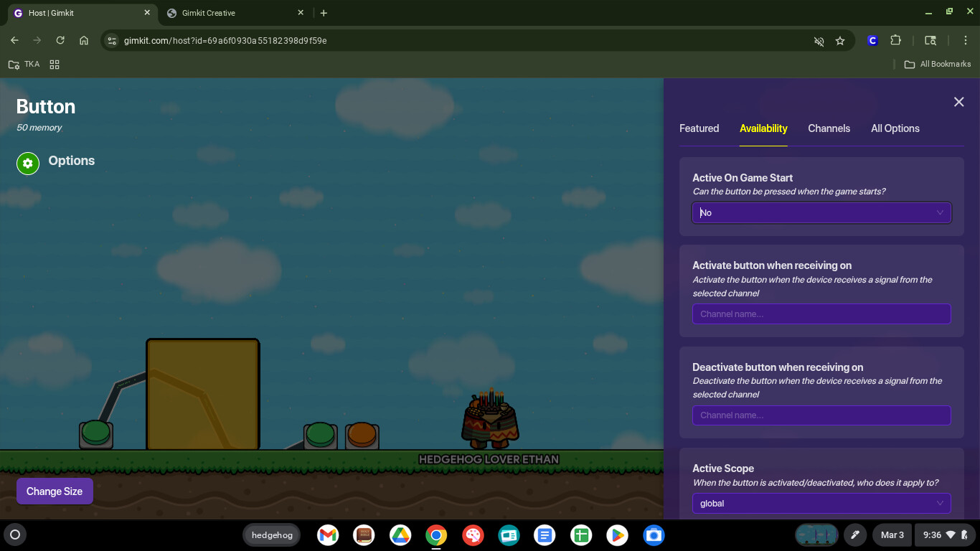Expand Active On Game Start dropdown
Viewport: 980px width, 551px height.
tap(821, 213)
